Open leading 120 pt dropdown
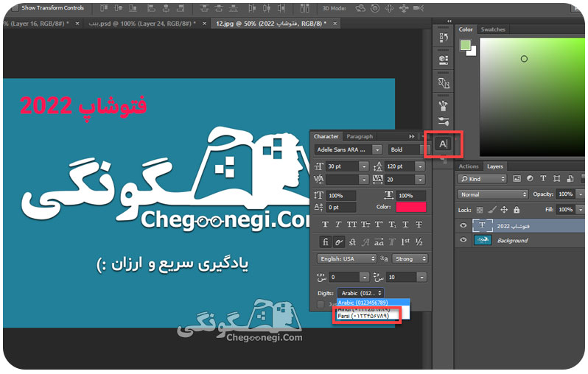 pos(421,166)
